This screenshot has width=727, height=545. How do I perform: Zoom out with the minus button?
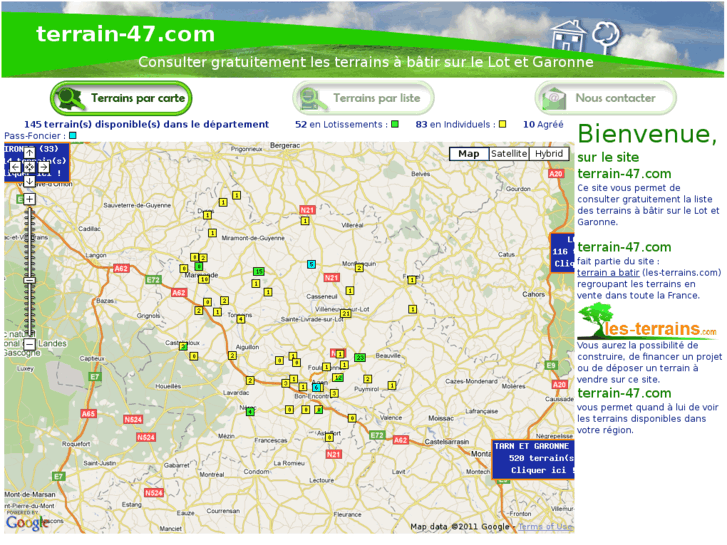click(x=29, y=344)
